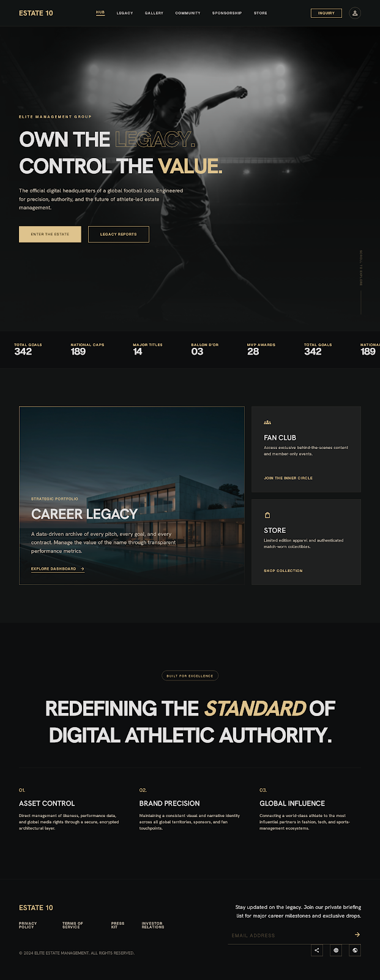Click the Strategic Portfolio label
This screenshot has height=980, width=380.
coord(54,499)
